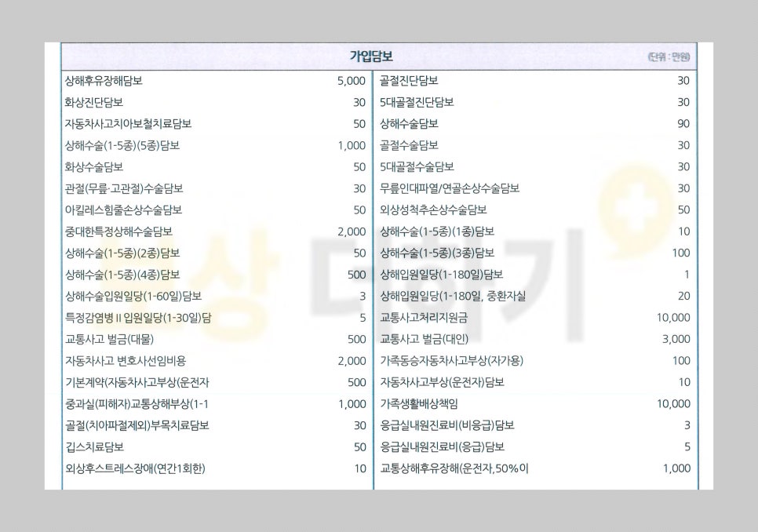Click the 5,000 amount for 상해후유장해담보

(x=351, y=81)
